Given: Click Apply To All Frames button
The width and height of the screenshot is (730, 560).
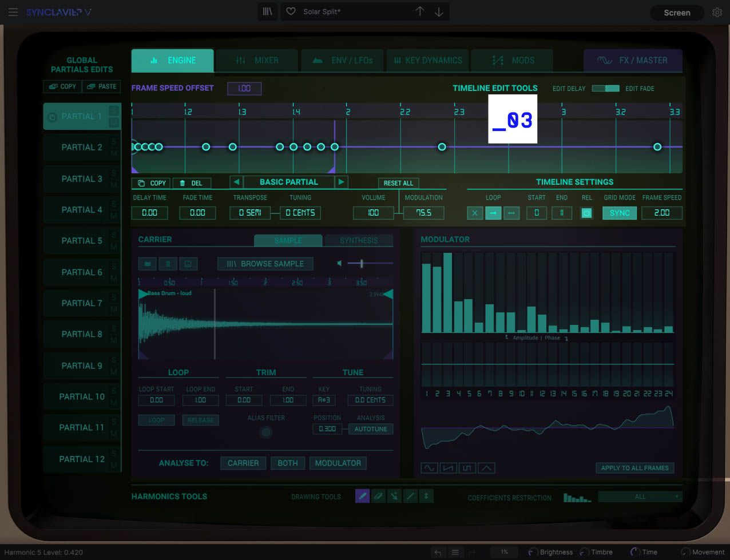Looking at the screenshot, I should [635, 468].
